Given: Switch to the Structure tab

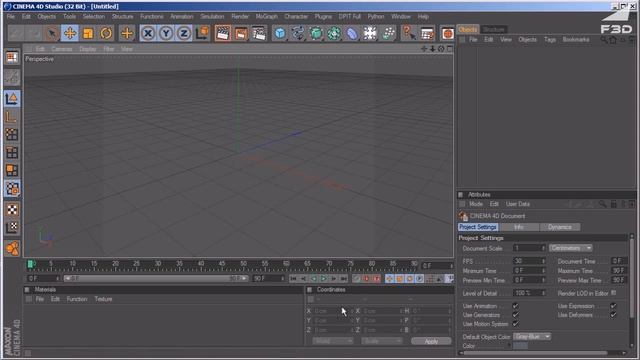Looking at the screenshot, I should [x=494, y=29].
